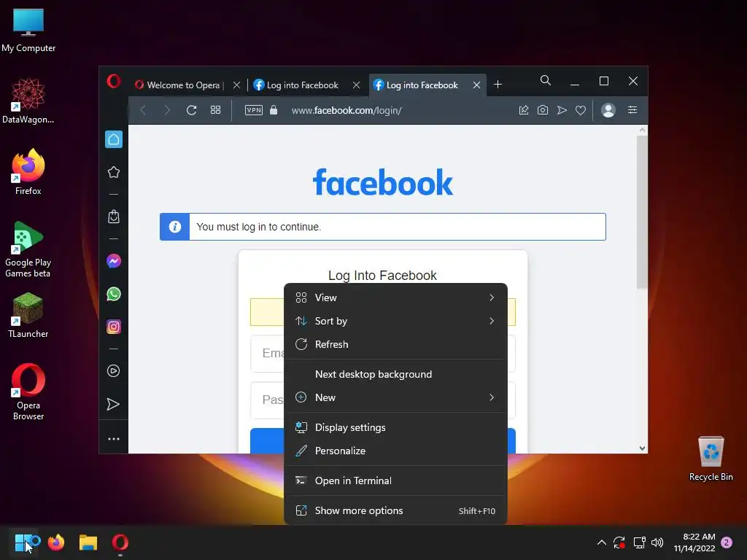
Task: Expand the Sort by submenu
Action: click(x=395, y=321)
